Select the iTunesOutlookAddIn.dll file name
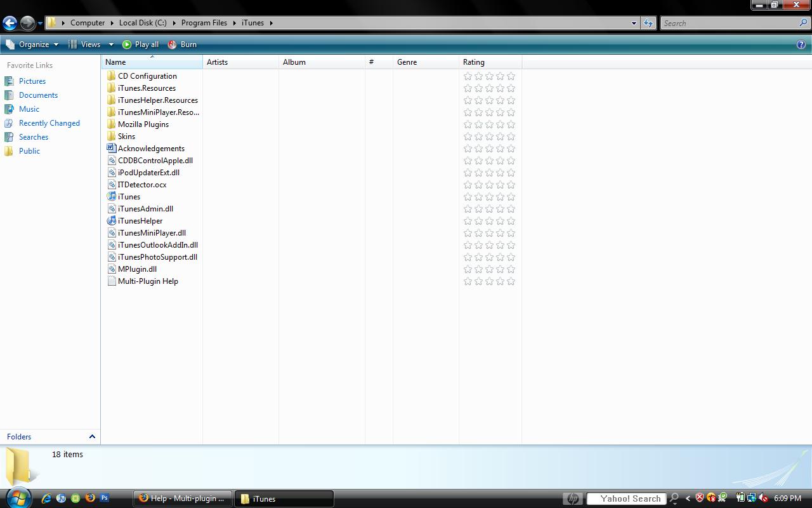This screenshot has height=508, width=812. click(x=158, y=245)
